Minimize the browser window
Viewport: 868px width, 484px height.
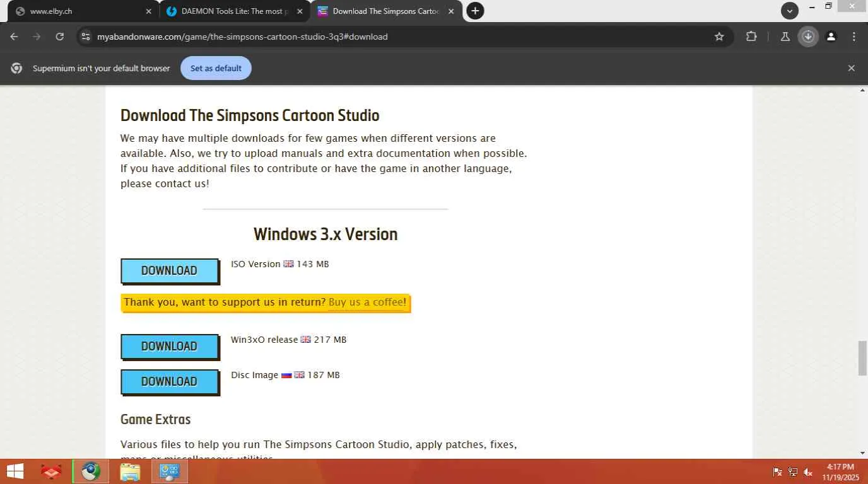[811, 7]
